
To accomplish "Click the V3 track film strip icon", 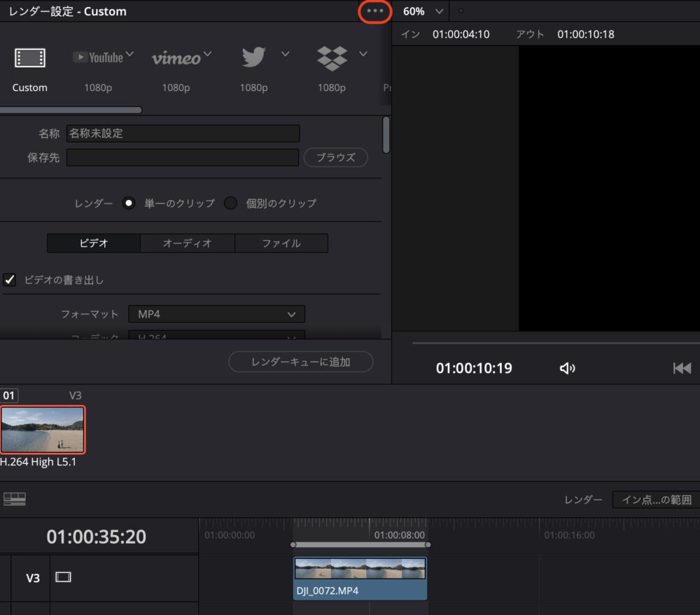I will [x=63, y=577].
